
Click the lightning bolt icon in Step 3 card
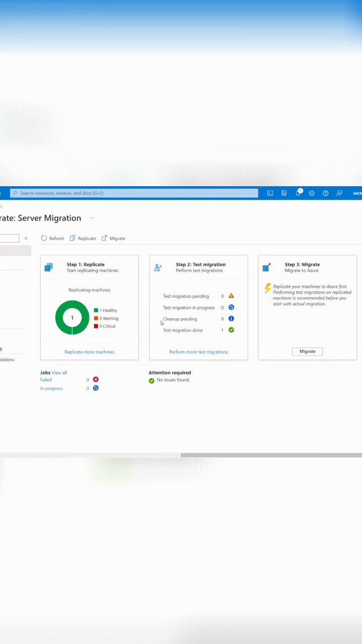pyautogui.click(x=268, y=289)
